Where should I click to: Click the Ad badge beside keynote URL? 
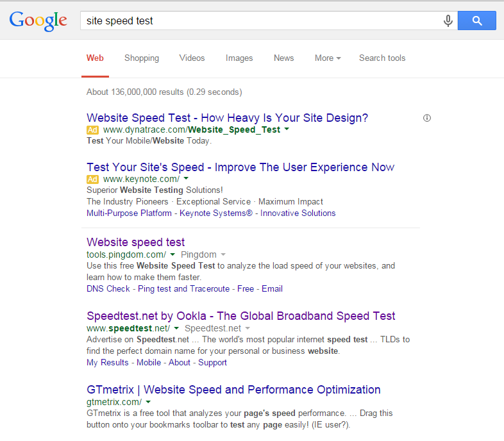point(92,179)
